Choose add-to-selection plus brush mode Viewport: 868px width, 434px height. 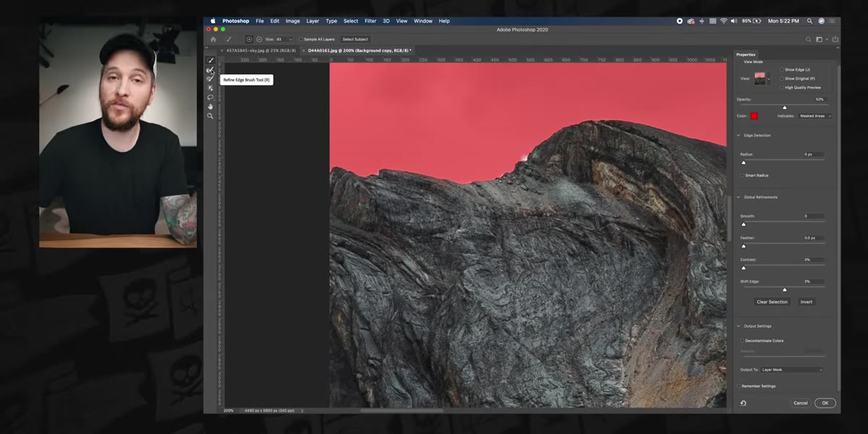250,39
